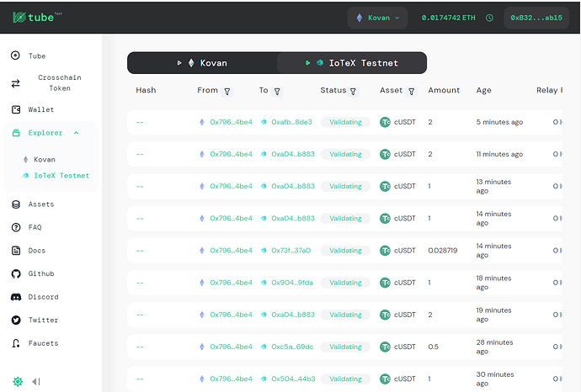581x392 pixels.
Task: Click the 0xB32...ab15 wallet address button
Action: [536, 18]
